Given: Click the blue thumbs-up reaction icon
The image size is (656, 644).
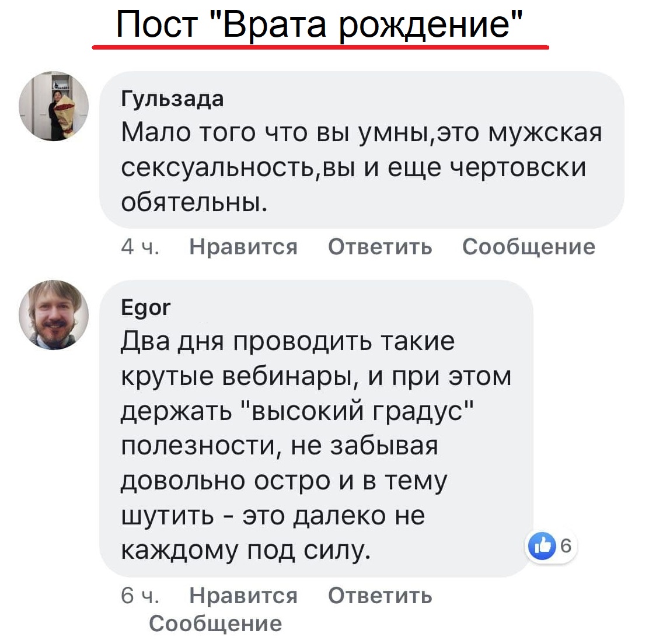Looking at the screenshot, I should [541, 546].
